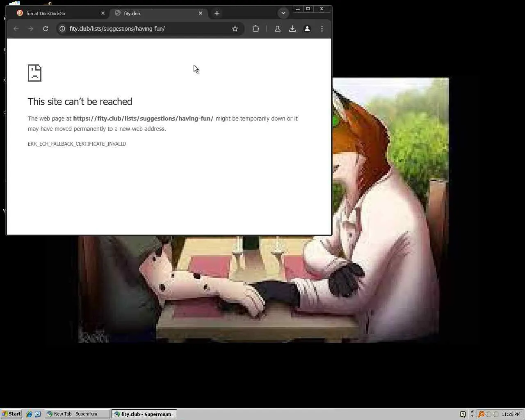525x420 pixels.
Task: Click the first gray tray icon
Action: pos(488,414)
